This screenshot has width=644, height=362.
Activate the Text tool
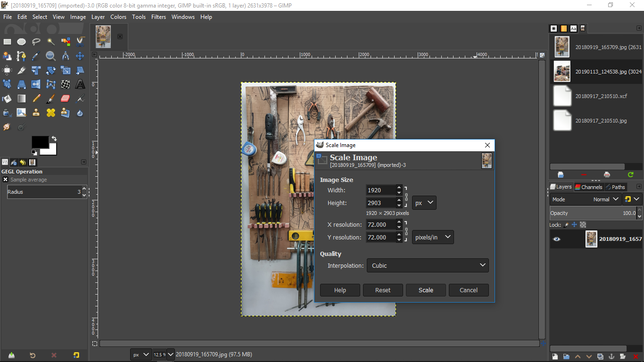point(80,84)
